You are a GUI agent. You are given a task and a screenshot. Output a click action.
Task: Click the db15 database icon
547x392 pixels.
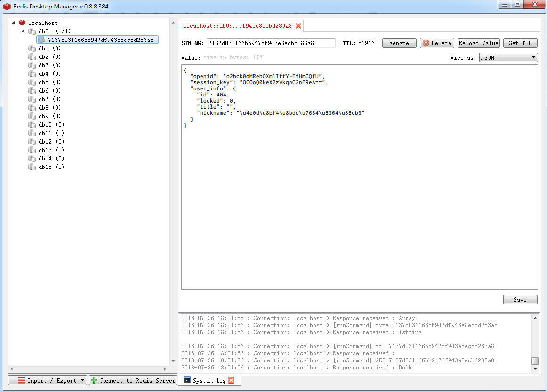(32, 167)
